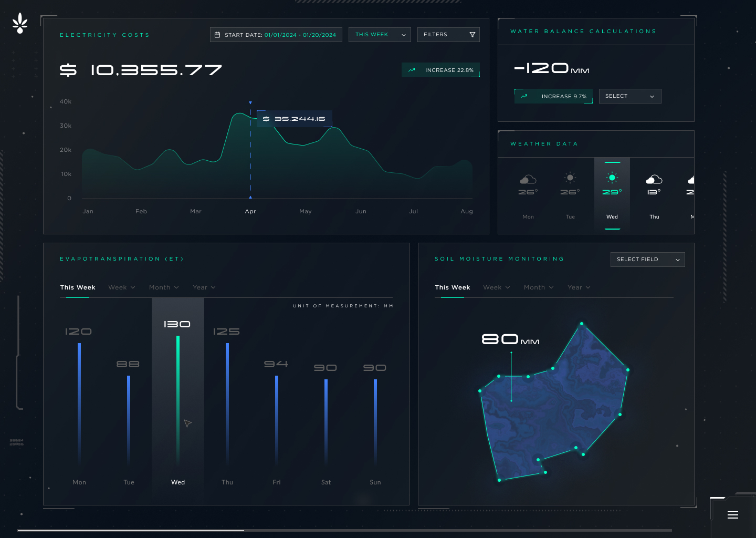Viewport: 756px width, 538px height.
Task: Select Monday cloudy weather icon
Action: click(528, 179)
